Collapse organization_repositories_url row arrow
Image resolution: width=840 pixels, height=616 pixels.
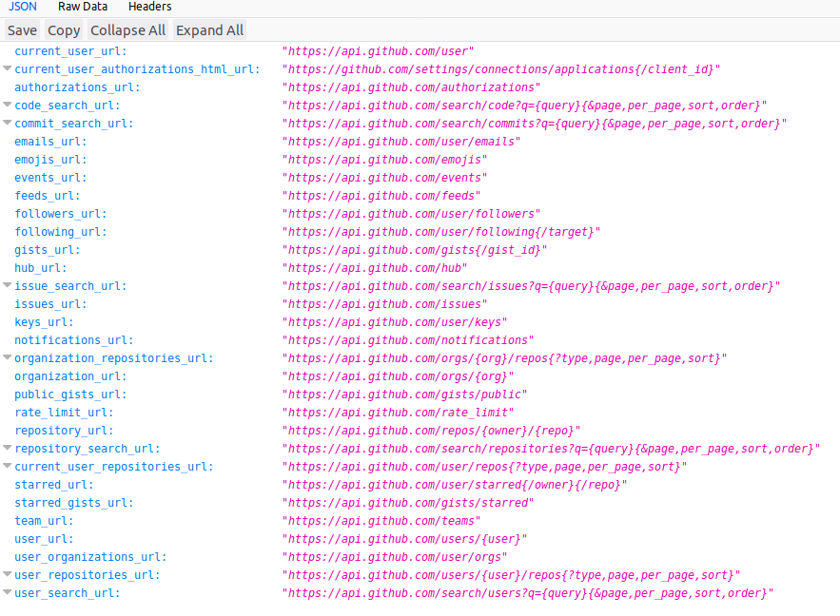(8, 358)
